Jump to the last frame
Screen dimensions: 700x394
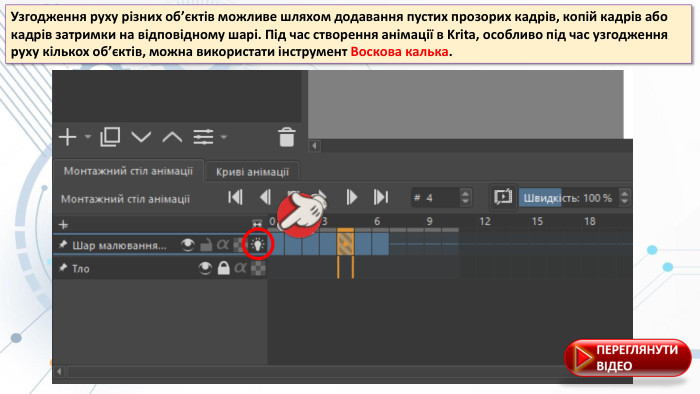381,197
